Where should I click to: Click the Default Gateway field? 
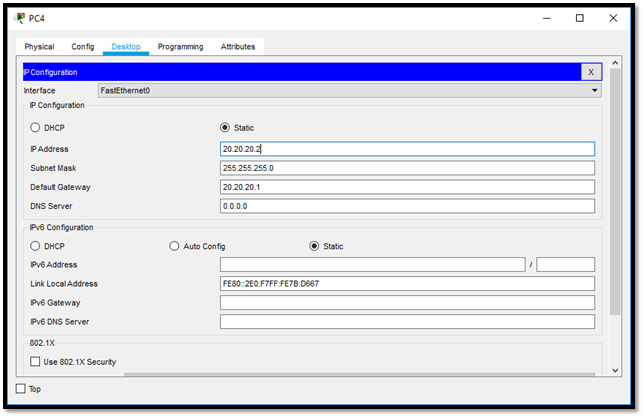point(407,187)
